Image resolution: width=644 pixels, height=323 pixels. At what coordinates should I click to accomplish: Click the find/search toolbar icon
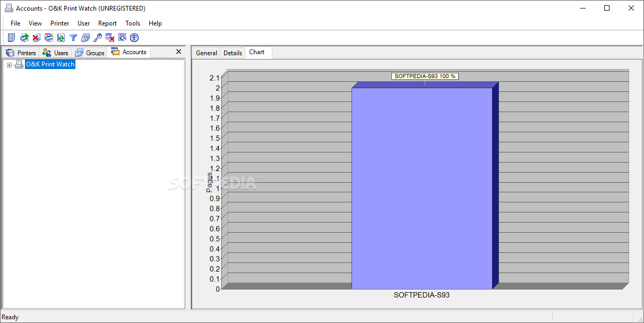click(122, 38)
